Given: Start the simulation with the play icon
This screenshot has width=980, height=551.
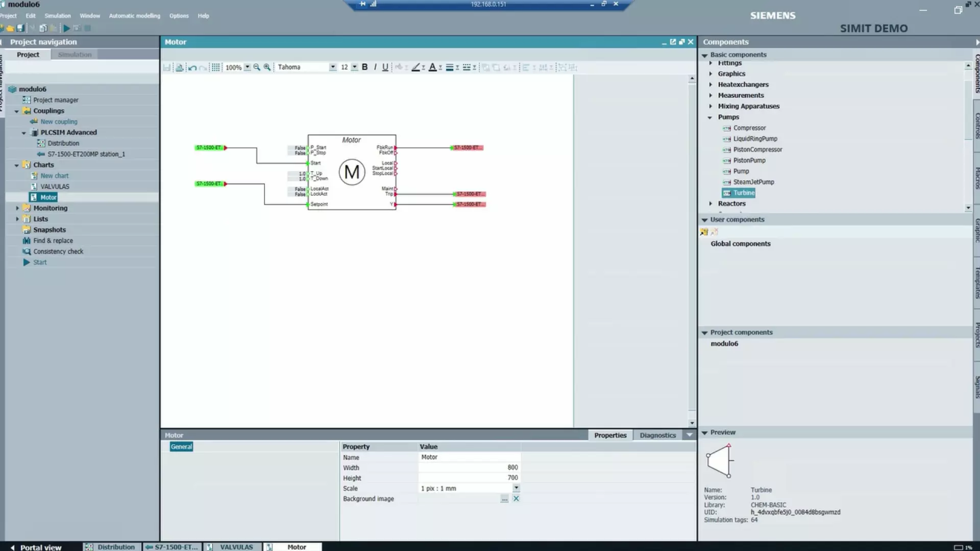Looking at the screenshot, I should tap(66, 28).
